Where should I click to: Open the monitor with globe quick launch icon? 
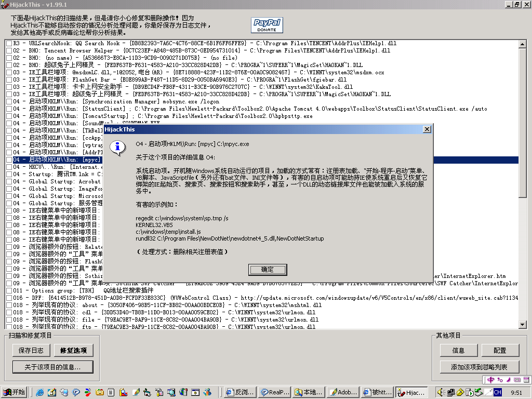click(171, 392)
